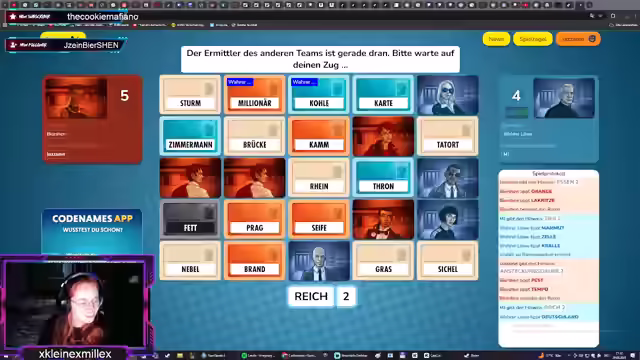Viewport: 640px width, 360px height.
Task: Tap the select icon on GRAS card
Action: 402,255
